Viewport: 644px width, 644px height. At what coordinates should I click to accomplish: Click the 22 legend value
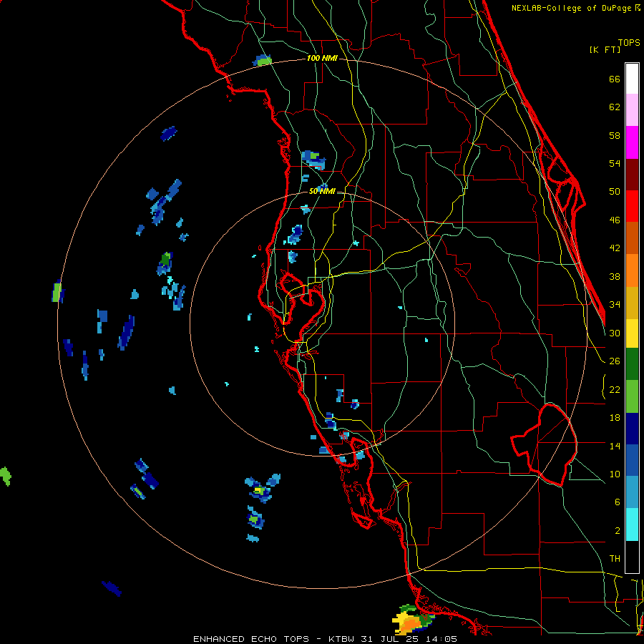(615, 389)
